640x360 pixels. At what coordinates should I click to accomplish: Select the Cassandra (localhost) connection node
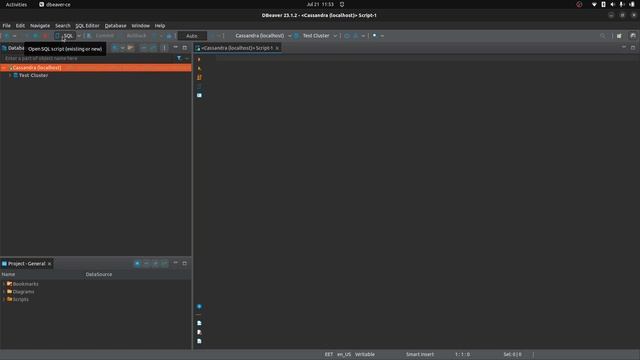[x=96, y=68]
